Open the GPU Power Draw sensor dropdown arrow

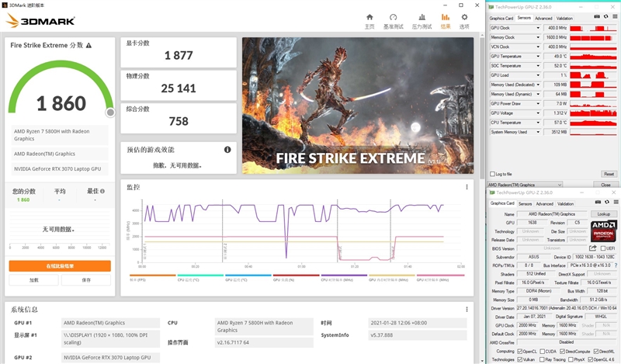point(538,104)
